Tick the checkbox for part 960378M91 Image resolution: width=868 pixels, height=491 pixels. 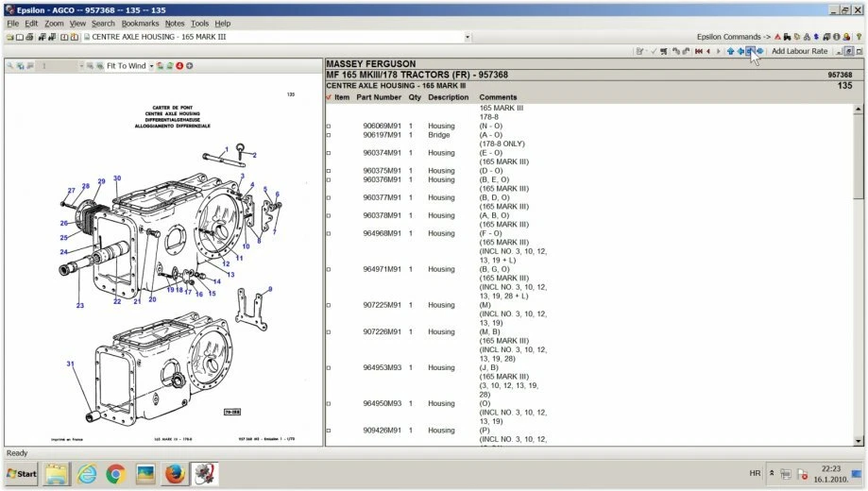329,216
